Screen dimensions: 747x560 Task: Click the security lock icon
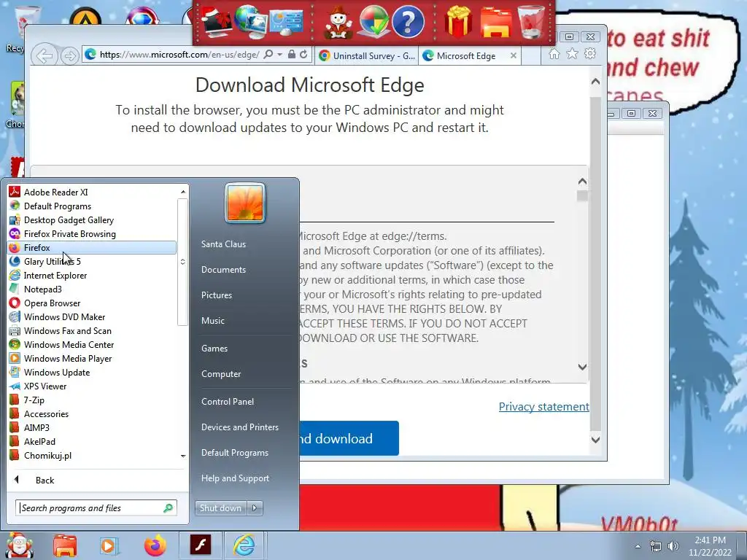(292, 54)
